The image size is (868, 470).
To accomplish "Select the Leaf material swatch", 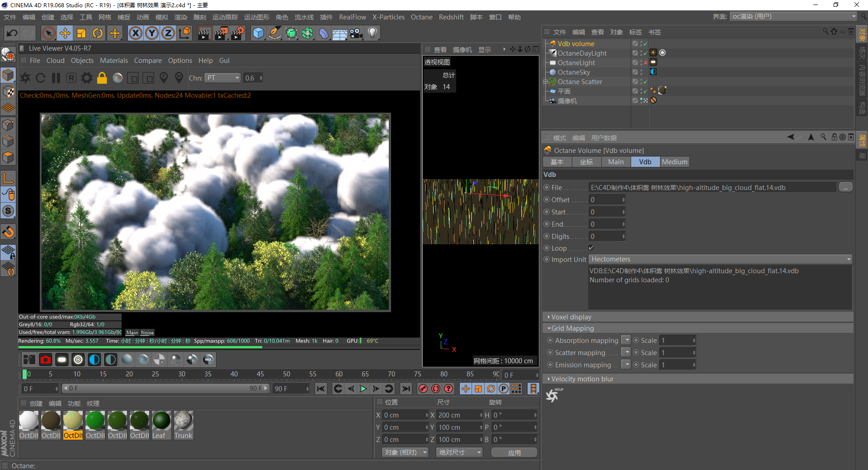I will tap(161, 421).
